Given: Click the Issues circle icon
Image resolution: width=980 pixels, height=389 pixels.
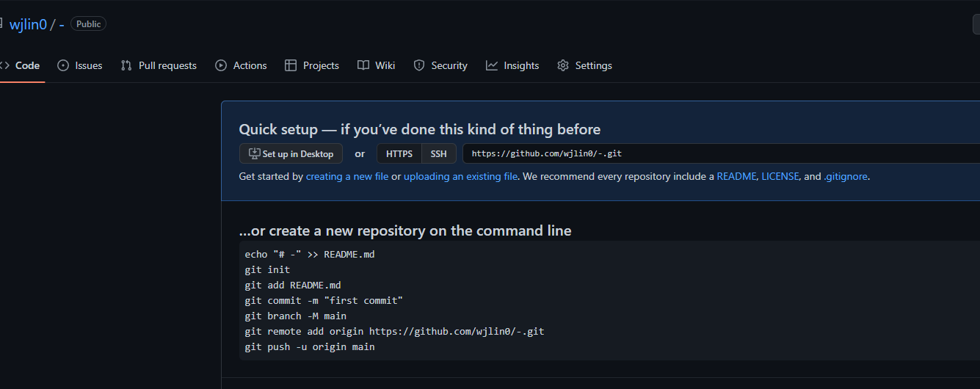Looking at the screenshot, I should (63, 65).
